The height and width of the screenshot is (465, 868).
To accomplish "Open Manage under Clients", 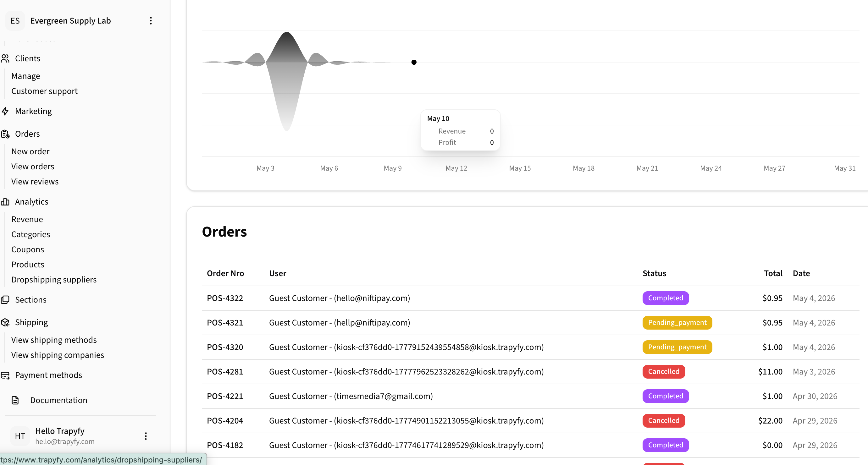I will pyautogui.click(x=25, y=76).
